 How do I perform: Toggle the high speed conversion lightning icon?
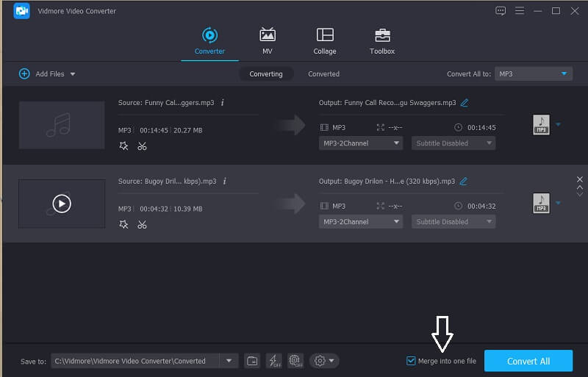pyautogui.click(x=273, y=361)
